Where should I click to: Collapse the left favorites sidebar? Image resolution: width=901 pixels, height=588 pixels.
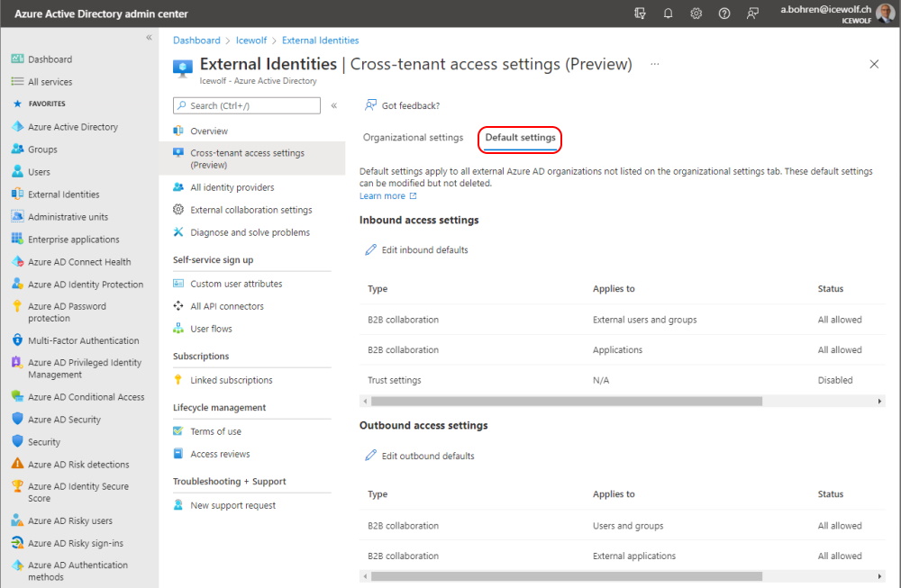[x=149, y=37]
